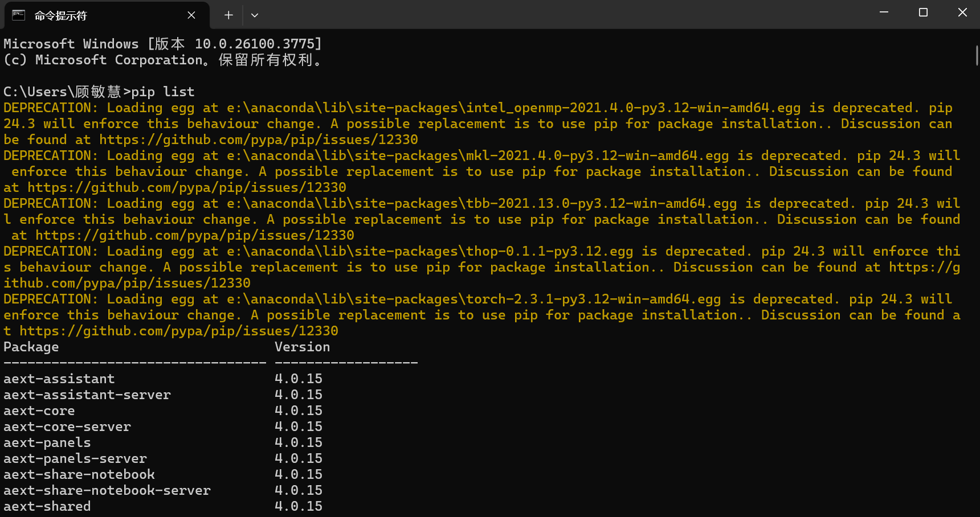The width and height of the screenshot is (980, 517).
Task: Click the pip issues link in the thop warning
Action: point(126,282)
